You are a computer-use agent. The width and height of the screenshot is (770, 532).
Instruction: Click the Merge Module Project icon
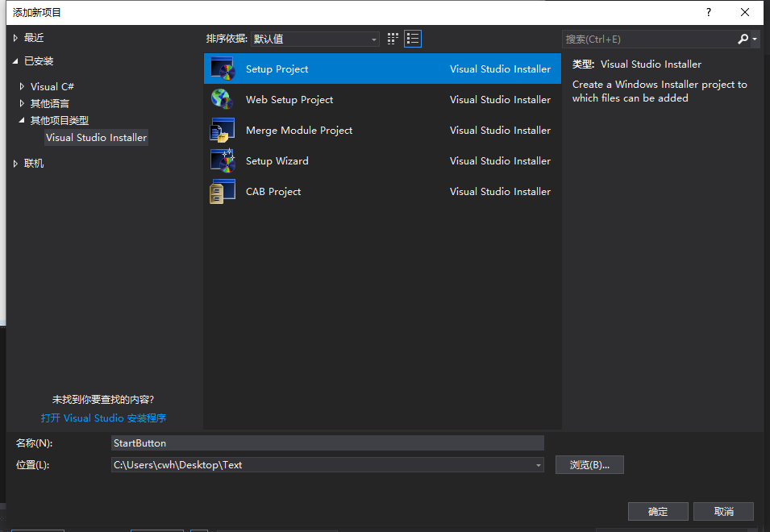(x=222, y=130)
